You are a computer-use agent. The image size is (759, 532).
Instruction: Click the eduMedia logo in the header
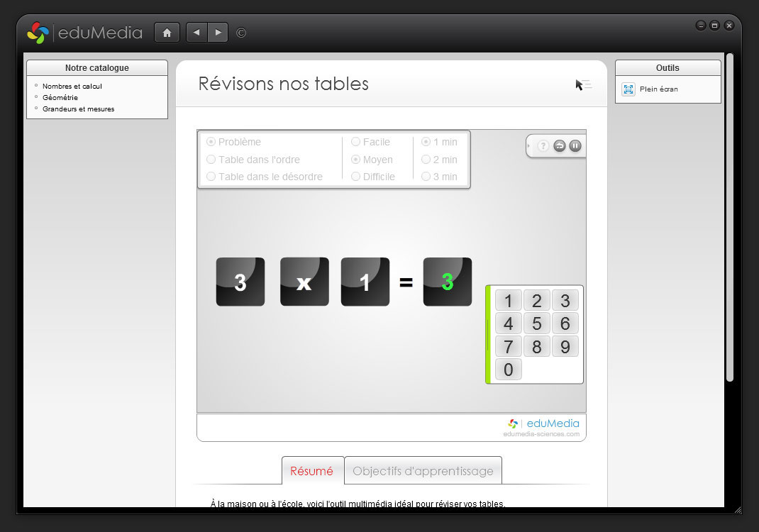coord(85,33)
